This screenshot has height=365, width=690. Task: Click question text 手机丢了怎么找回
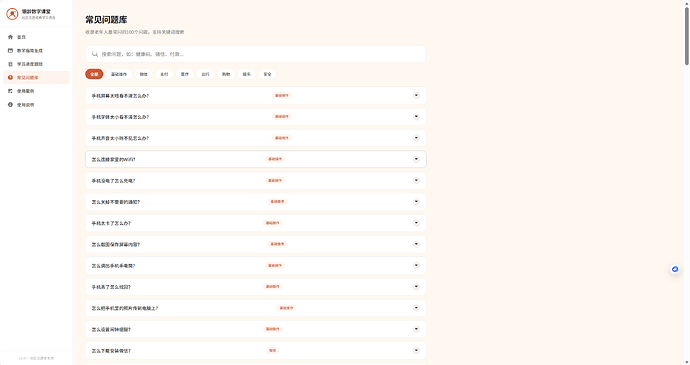(x=111, y=287)
